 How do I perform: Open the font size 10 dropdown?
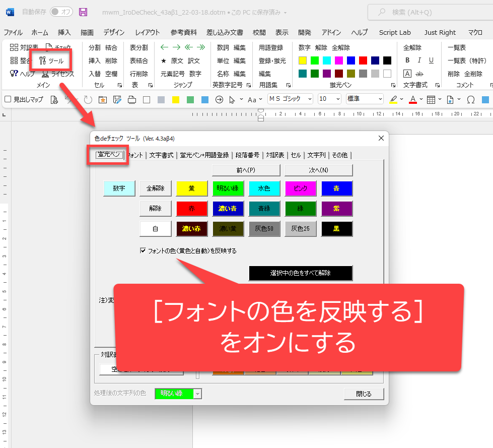point(337,99)
